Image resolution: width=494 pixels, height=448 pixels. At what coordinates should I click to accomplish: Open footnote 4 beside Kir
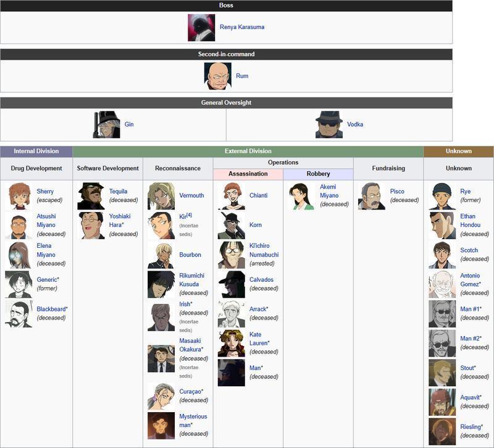coord(189,215)
